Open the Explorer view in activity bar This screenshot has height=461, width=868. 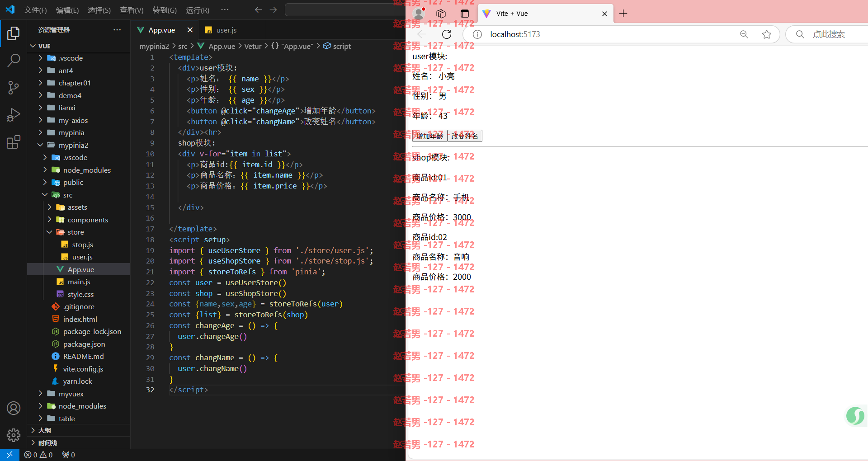pyautogui.click(x=14, y=33)
